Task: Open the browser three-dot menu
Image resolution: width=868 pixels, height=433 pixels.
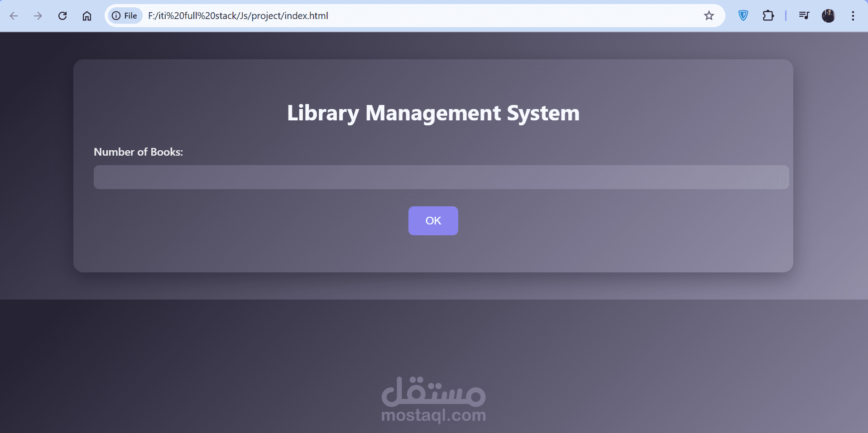Action: [853, 16]
